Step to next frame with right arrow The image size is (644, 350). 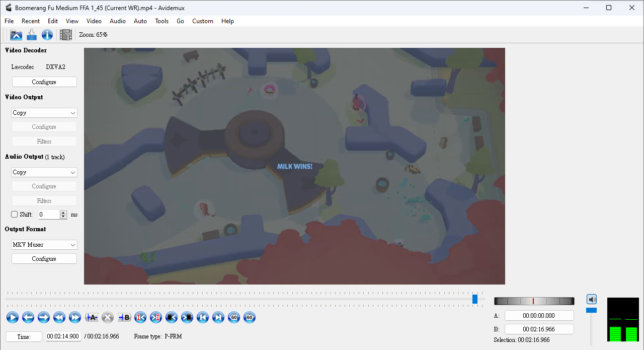pyautogui.click(x=44, y=317)
